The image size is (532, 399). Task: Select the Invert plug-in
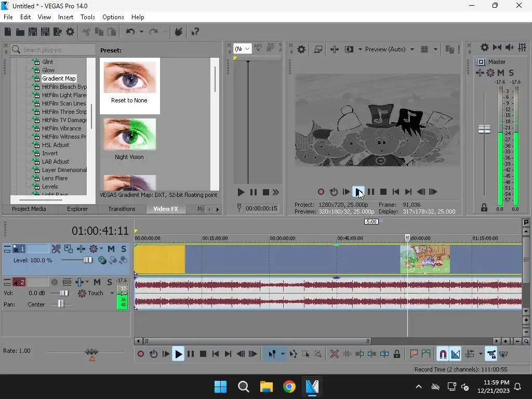pos(49,153)
